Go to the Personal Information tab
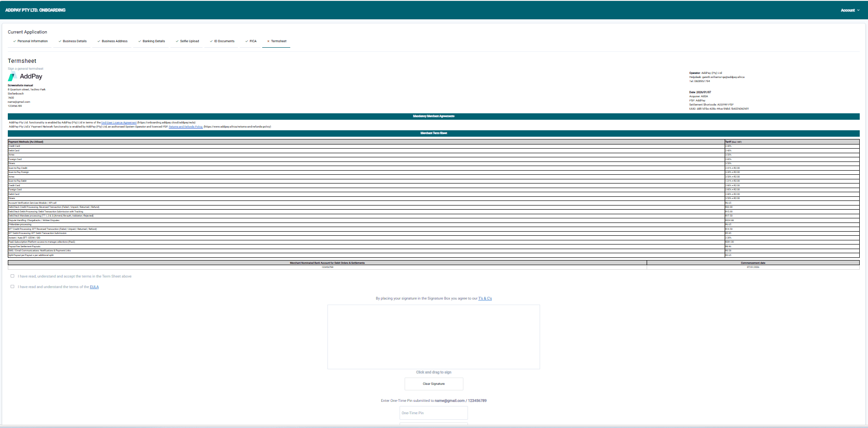 tap(30, 41)
